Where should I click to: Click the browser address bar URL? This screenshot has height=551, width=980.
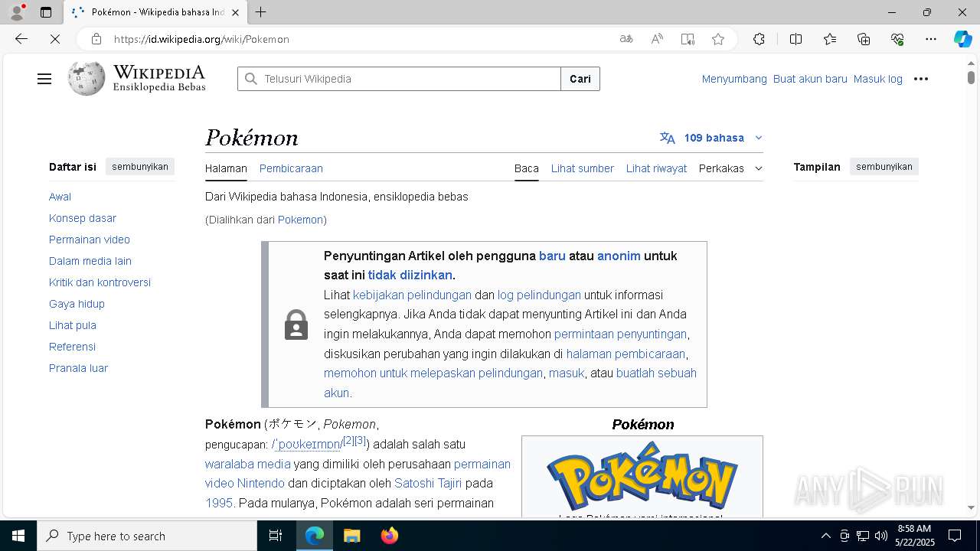coord(201,39)
